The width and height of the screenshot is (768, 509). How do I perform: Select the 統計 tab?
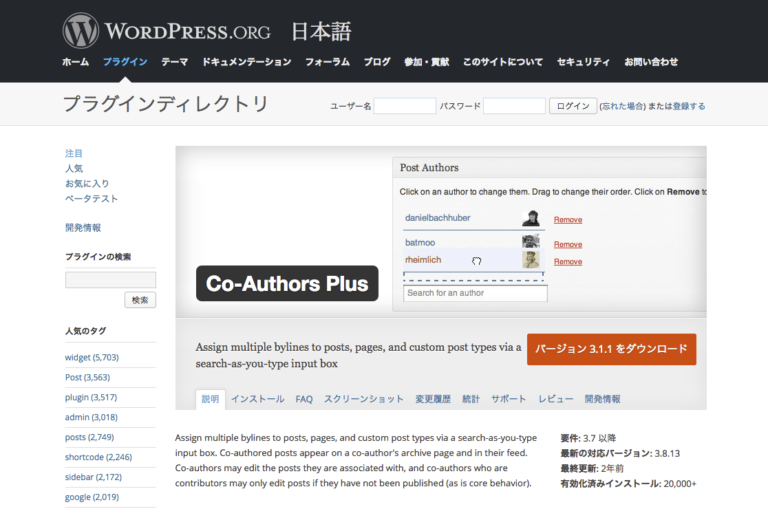[471, 399]
